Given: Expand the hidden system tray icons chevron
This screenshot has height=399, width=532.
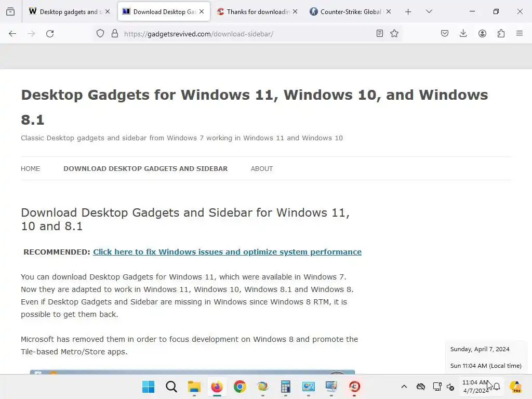Looking at the screenshot, I should click(404, 387).
